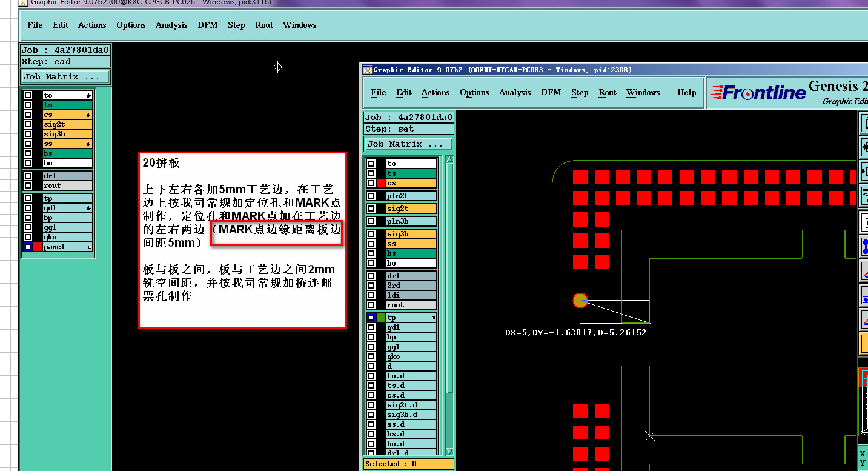Click hand marker on back window 'cs' layer
Screen dimensions: 868x471
pos(88,115)
